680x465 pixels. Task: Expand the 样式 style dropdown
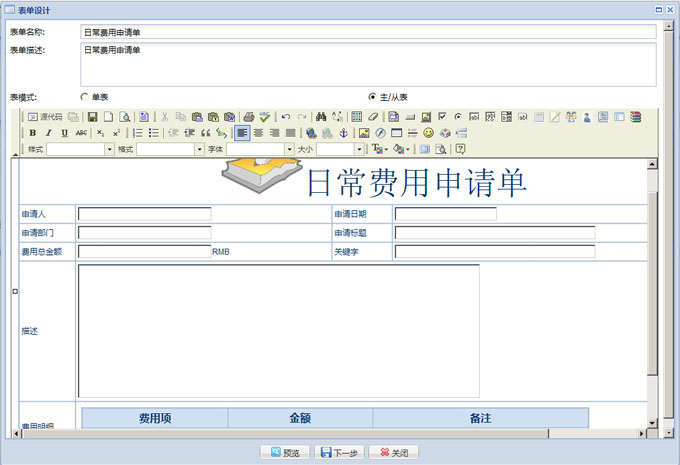click(109, 149)
